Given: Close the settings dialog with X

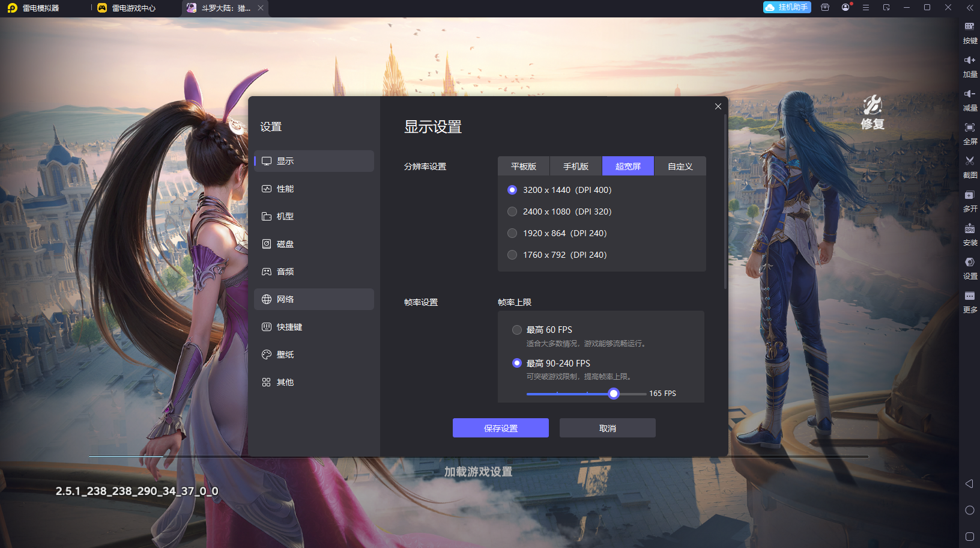Looking at the screenshot, I should click(718, 106).
